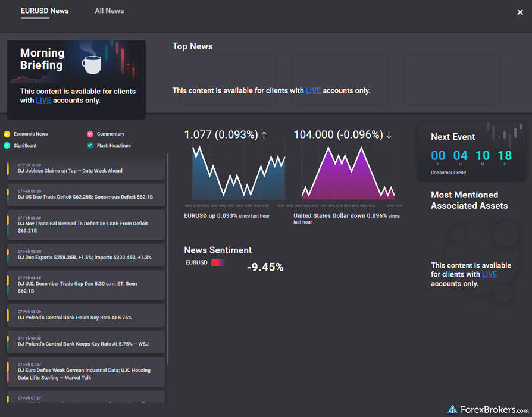Click the Top News heading

point(192,46)
